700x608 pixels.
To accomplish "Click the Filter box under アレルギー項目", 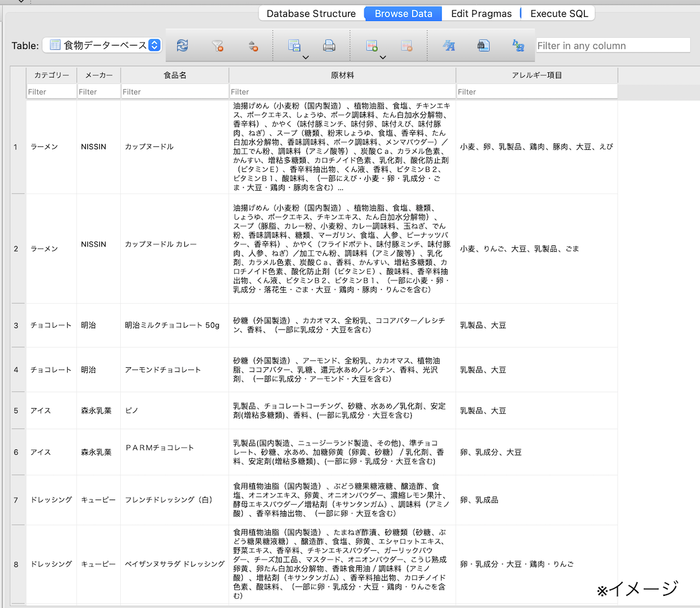I will pos(537,92).
